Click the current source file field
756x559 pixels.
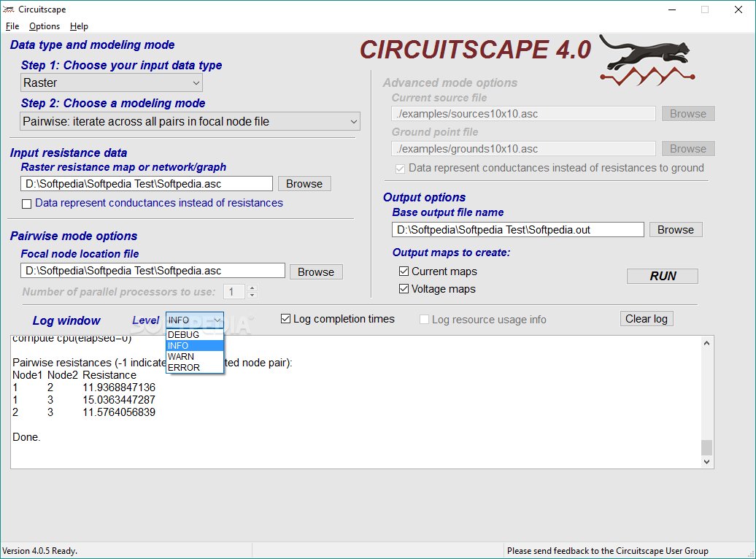coord(524,114)
